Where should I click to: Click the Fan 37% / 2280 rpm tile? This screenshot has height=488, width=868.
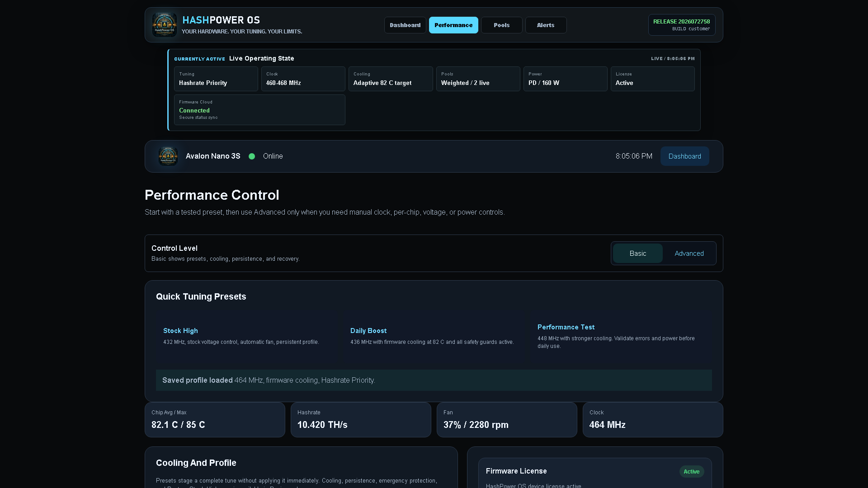pos(507,420)
